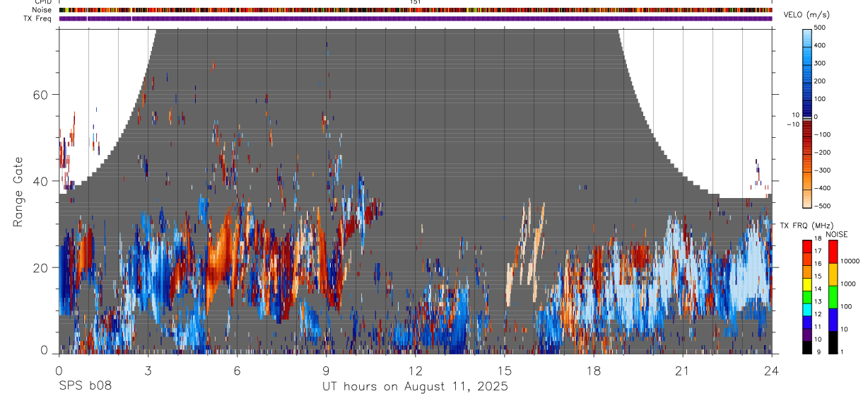Click the NOISE '10000' label
868x401 pixels.
point(850,261)
